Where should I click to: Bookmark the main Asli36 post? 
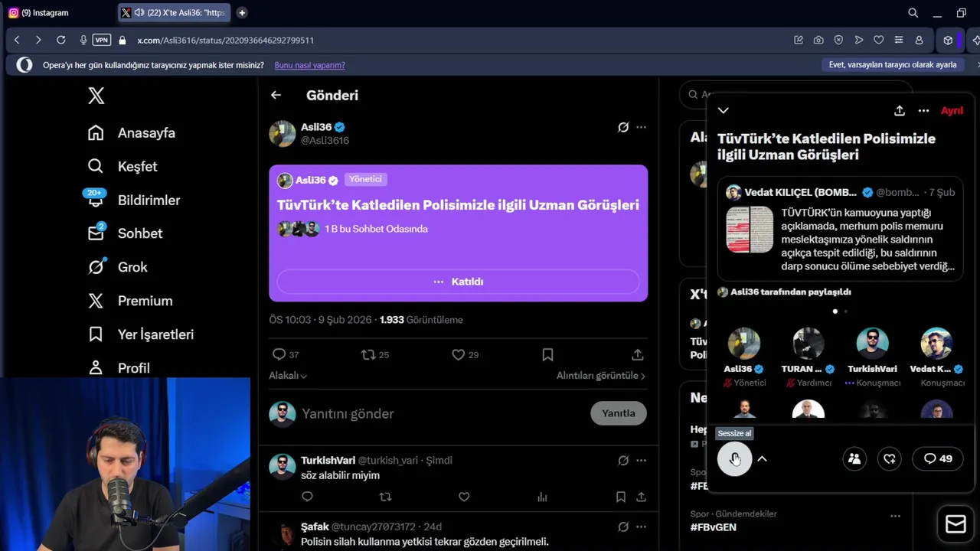click(547, 354)
